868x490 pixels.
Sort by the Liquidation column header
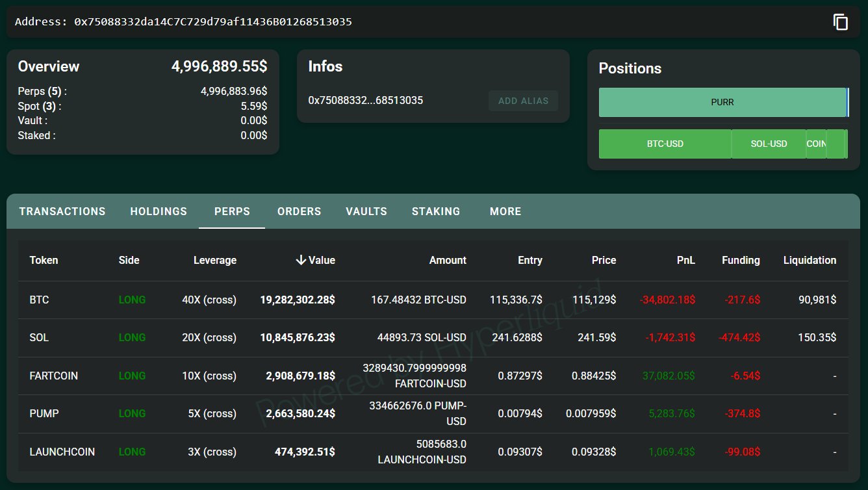810,260
